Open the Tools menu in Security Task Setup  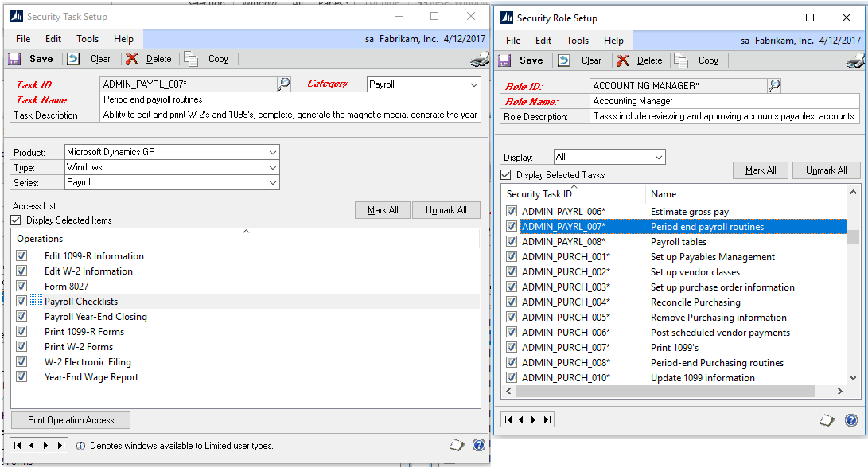(x=87, y=37)
